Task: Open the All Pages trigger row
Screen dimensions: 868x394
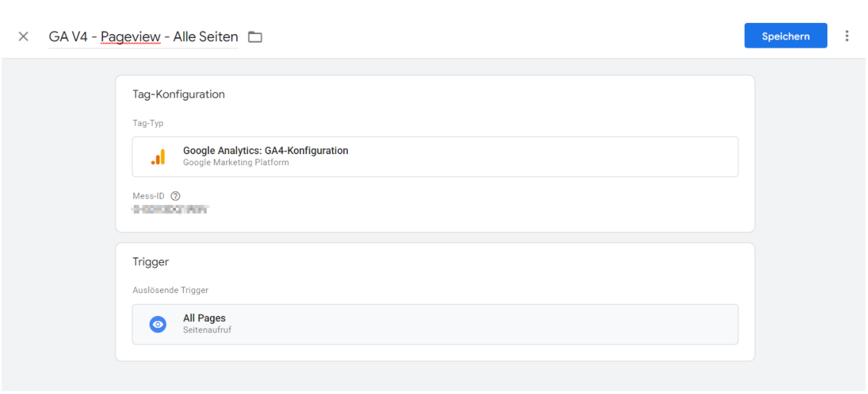Action: click(435, 324)
